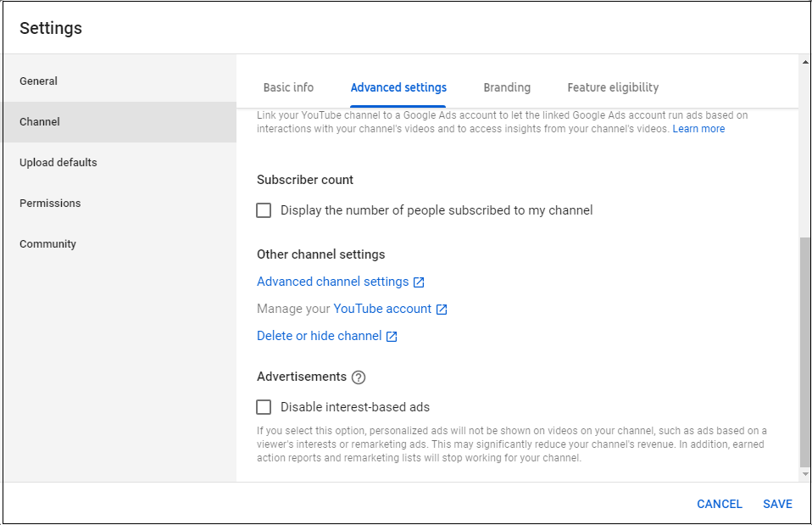Click the external-link icon beside Advanced channel settings

pos(419,282)
